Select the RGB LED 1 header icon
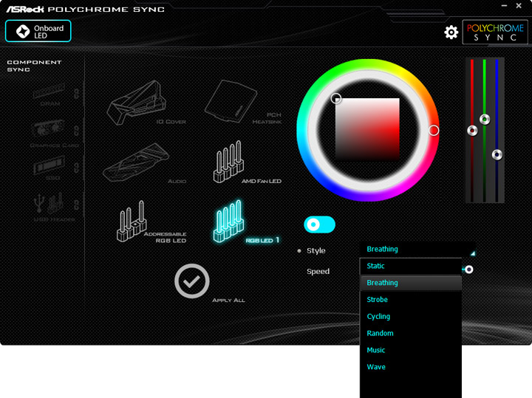Image resolution: width=532 pixels, height=398 pixels. [228, 221]
